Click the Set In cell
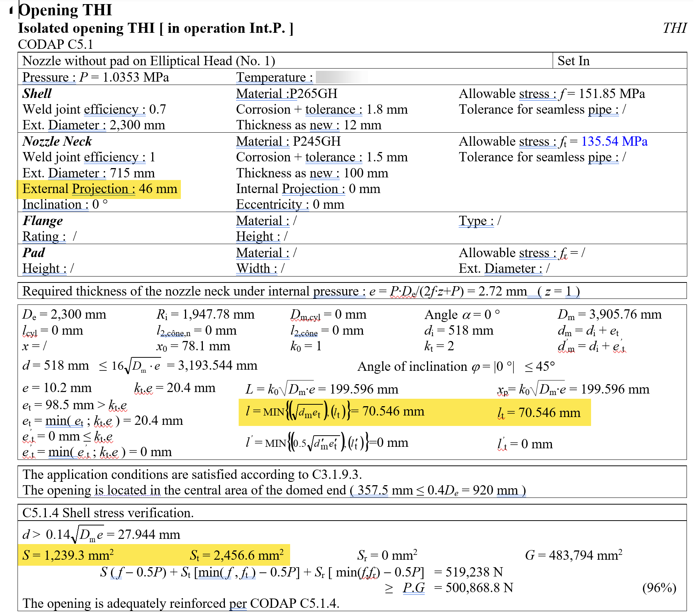Image resolution: width=694 pixels, height=616 pixels. 574,61
